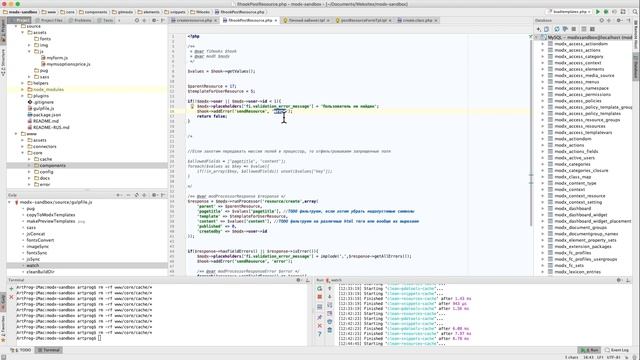Open the Event Log button
This screenshot has width=640, height=360.
tap(617, 350)
